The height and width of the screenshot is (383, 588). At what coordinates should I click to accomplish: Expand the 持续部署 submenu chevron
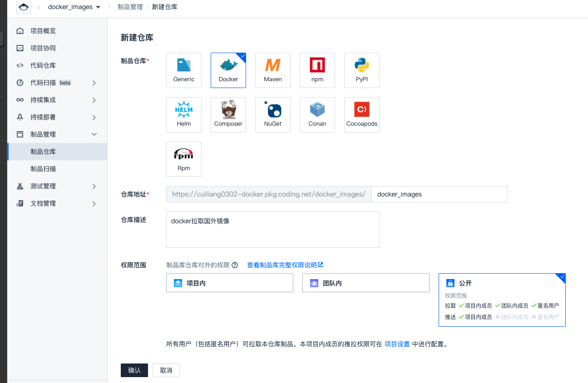94,117
